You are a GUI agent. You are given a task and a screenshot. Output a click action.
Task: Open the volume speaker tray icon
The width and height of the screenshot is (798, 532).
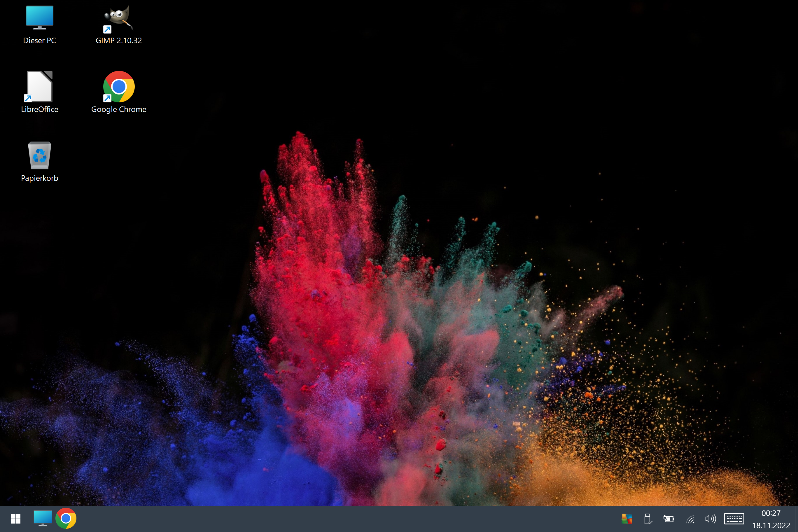pyautogui.click(x=710, y=519)
